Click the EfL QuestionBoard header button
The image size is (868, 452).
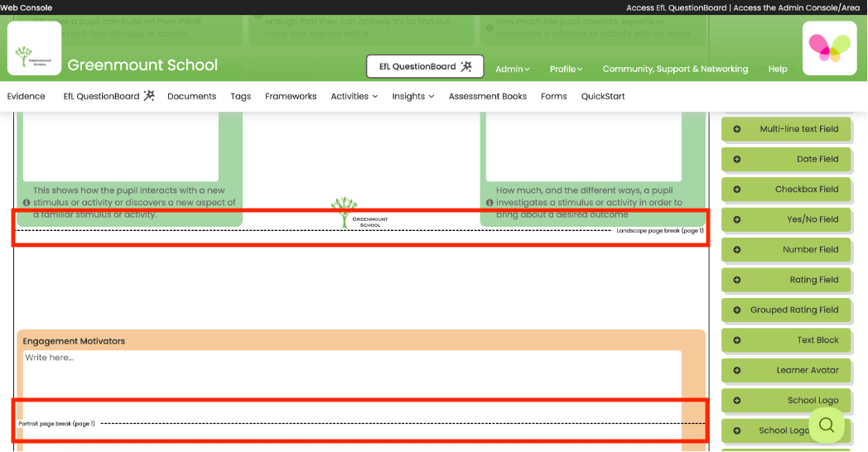pyautogui.click(x=425, y=66)
